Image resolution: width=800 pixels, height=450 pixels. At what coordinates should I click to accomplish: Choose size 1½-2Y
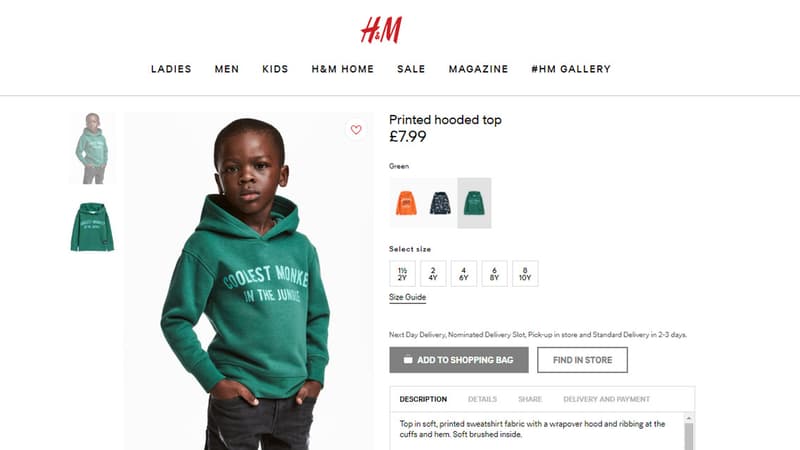point(403,274)
